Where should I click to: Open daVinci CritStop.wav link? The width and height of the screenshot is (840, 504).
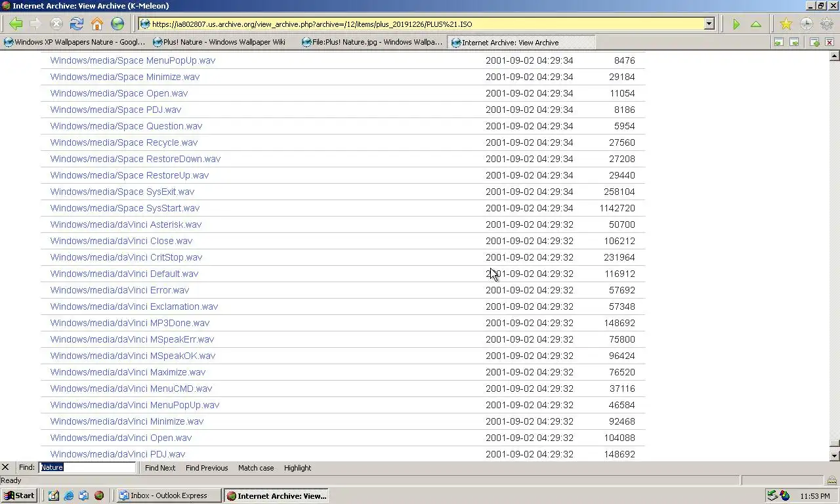(126, 257)
